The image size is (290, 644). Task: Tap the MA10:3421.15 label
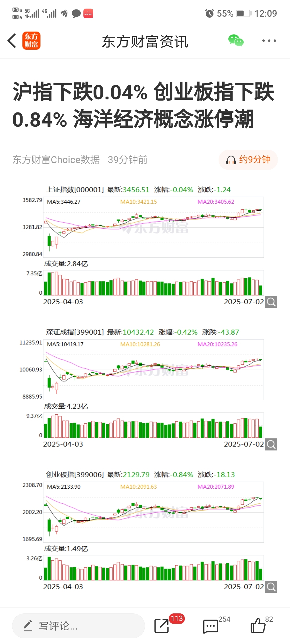coord(139,202)
